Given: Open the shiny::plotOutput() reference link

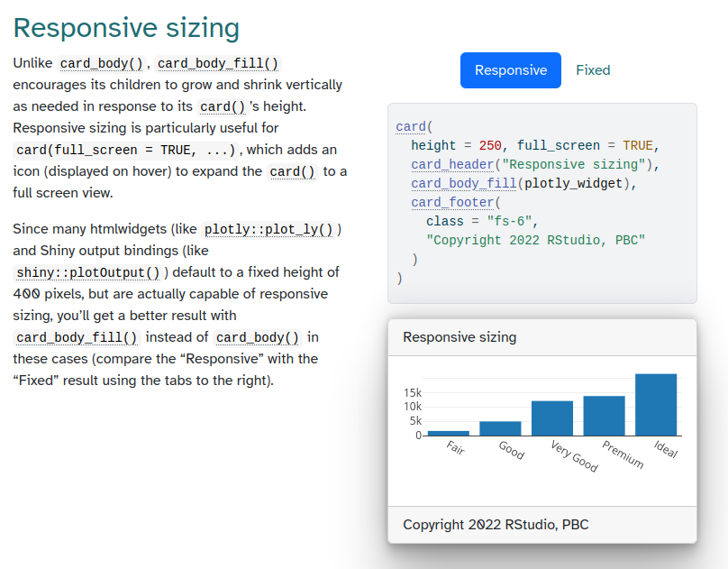Looking at the screenshot, I should [88, 272].
